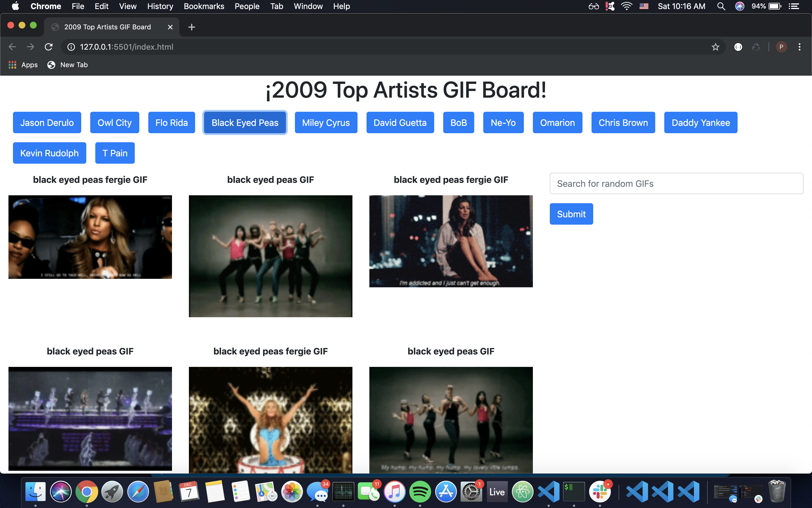
Task: Open Notes app in the dock
Action: pyautogui.click(x=215, y=492)
